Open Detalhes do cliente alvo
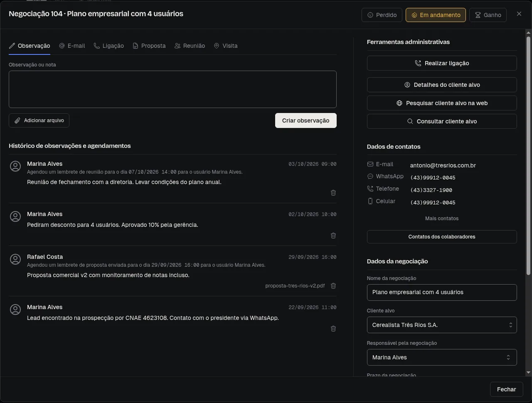Screen dimensions: 532x403 pyautogui.click(x=442, y=85)
